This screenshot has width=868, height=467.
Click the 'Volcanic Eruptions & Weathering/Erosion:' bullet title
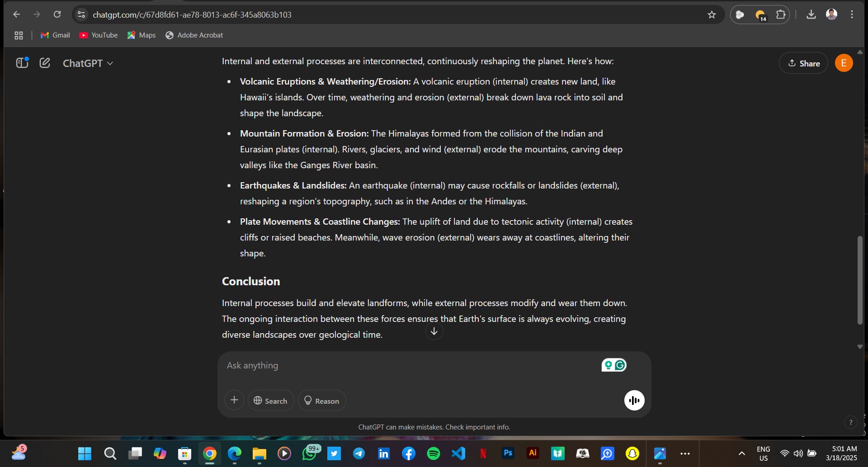[x=325, y=81]
